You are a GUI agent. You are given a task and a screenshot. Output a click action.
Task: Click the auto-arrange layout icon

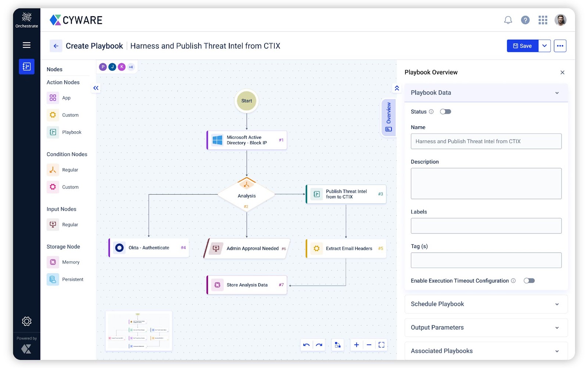click(x=338, y=345)
